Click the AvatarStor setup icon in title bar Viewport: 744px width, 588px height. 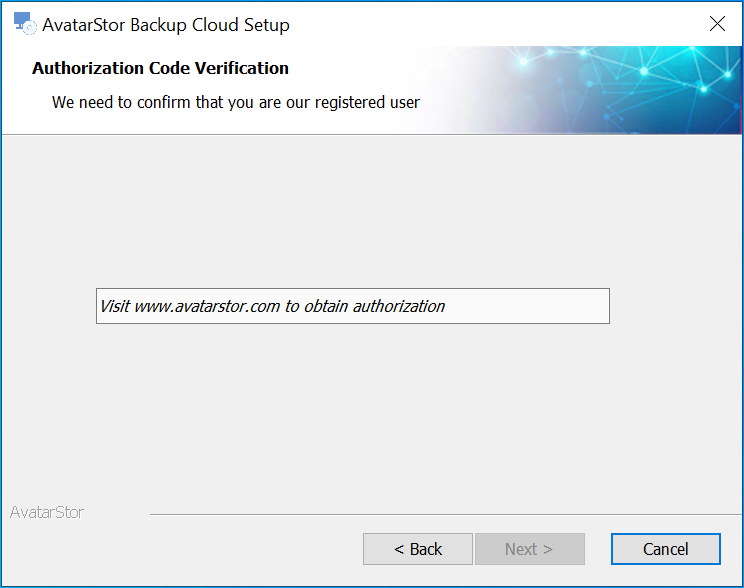pyautogui.click(x=25, y=24)
